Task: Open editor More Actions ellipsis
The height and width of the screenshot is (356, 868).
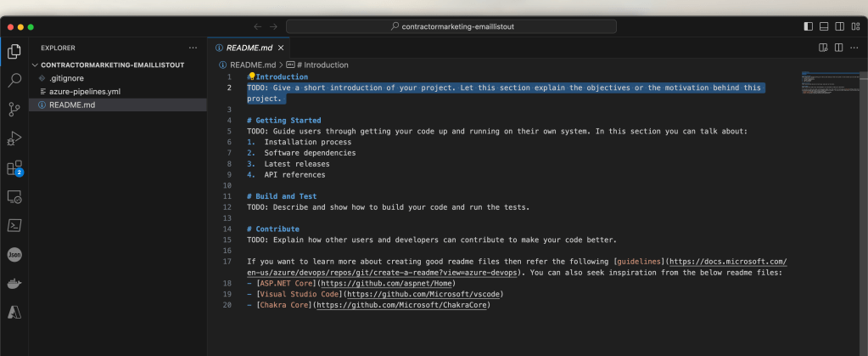Action: [x=854, y=48]
